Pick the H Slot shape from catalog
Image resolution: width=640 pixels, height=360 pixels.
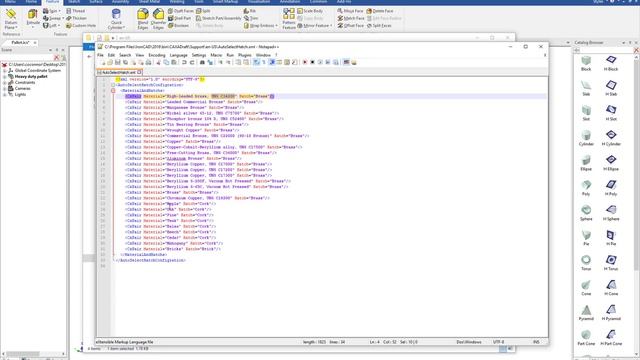click(611, 113)
